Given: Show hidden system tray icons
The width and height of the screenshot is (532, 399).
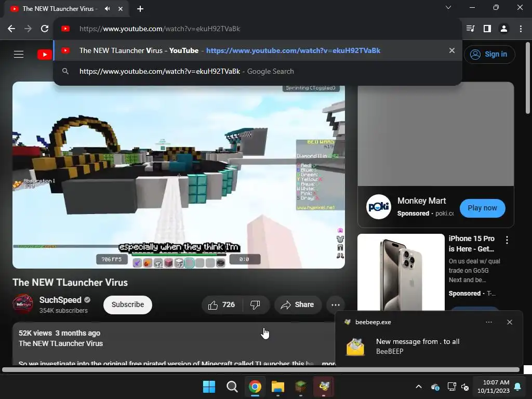Looking at the screenshot, I should (419, 387).
